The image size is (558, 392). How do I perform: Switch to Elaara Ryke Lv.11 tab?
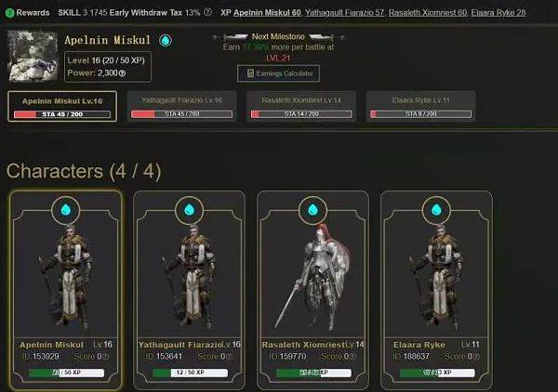pos(420,106)
